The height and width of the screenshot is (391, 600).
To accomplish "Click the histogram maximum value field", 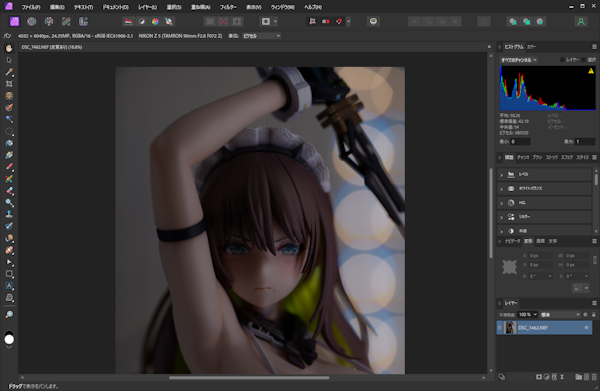I will [585, 142].
